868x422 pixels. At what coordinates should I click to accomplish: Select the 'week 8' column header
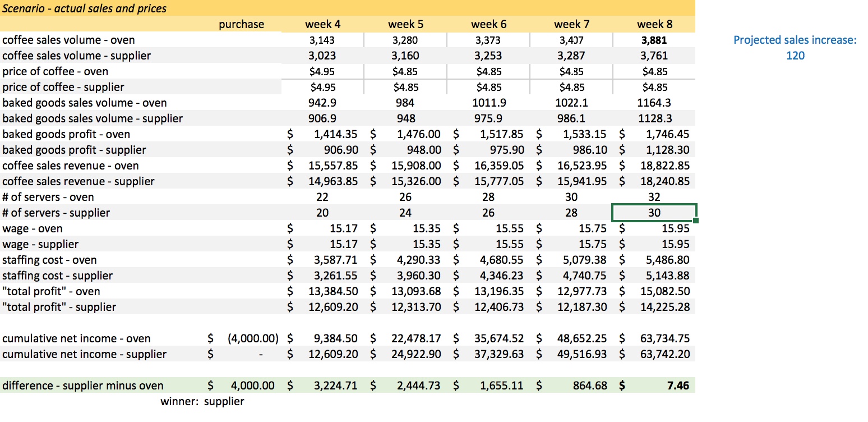coord(654,24)
